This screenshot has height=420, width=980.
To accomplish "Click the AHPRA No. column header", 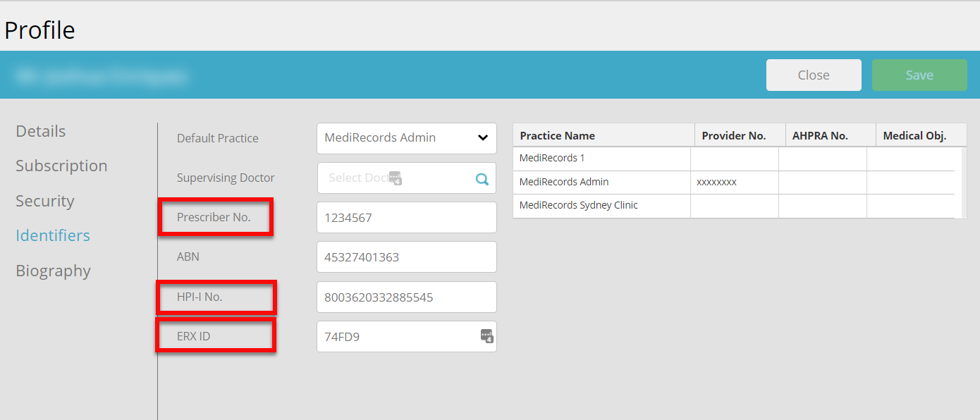I will tap(831, 135).
